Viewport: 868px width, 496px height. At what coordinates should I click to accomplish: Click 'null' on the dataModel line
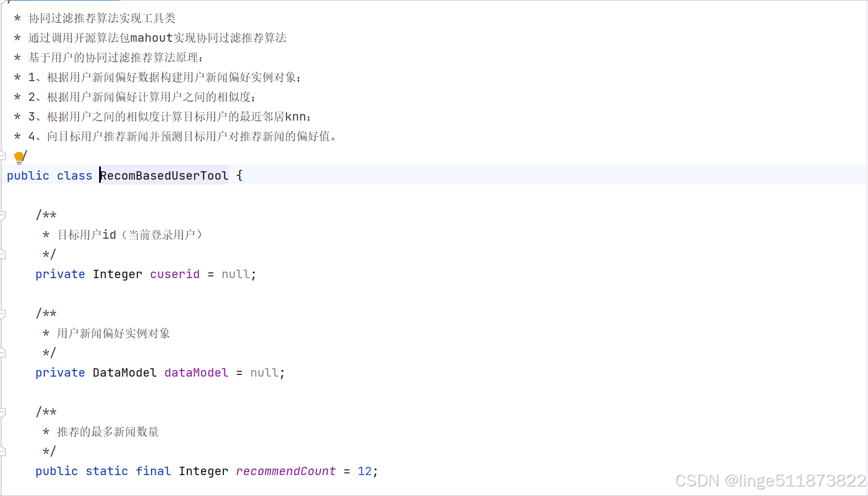264,372
